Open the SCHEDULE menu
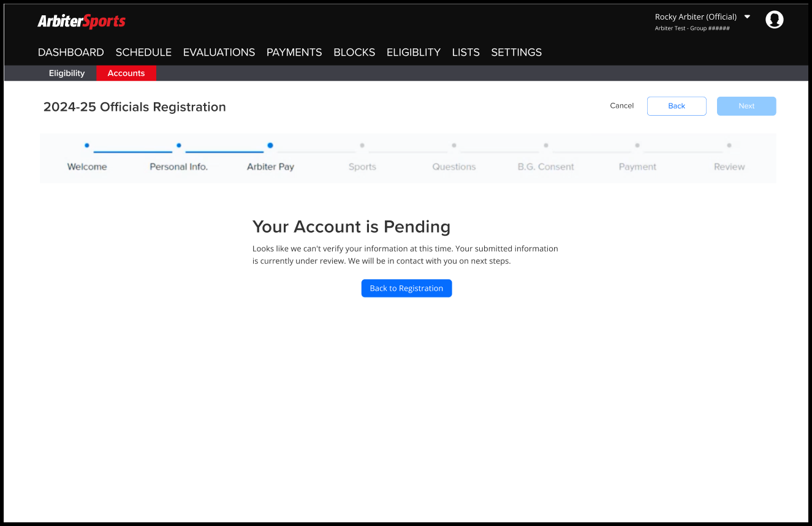The image size is (812, 526). [143, 52]
